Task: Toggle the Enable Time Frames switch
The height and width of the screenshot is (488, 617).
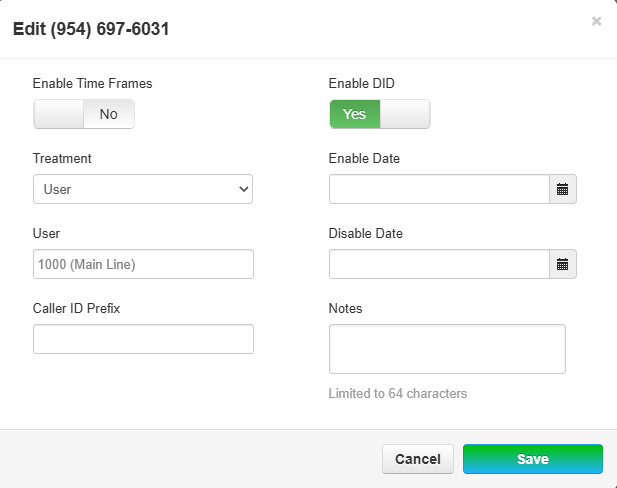Action: click(84, 114)
